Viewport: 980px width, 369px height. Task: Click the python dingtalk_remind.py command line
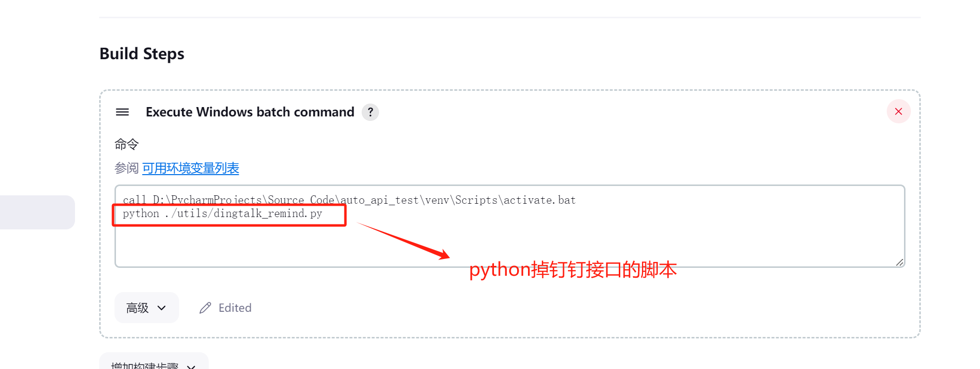[223, 214]
